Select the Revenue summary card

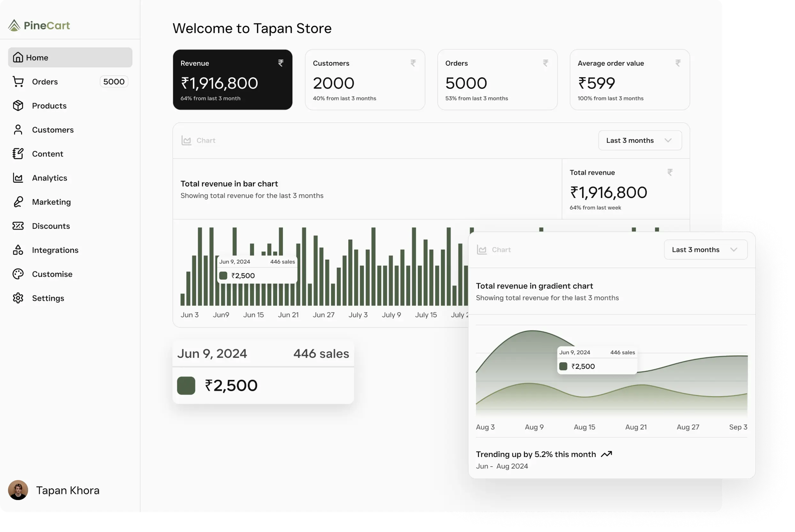point(233,80)
